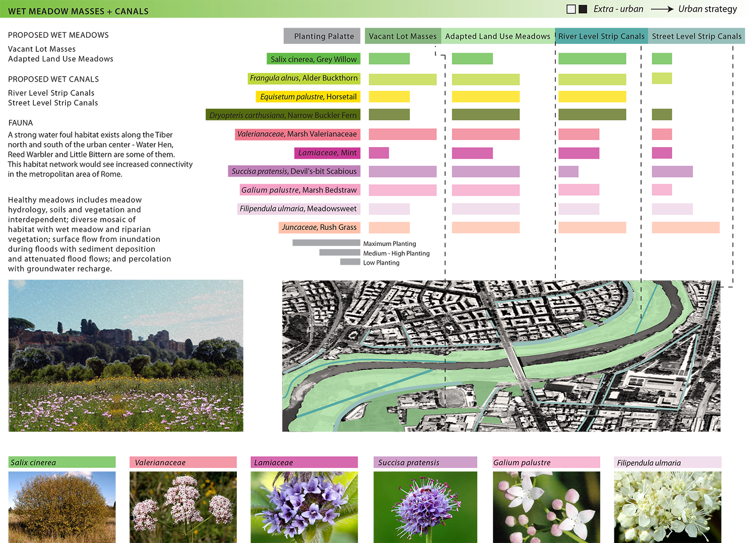This screenshot has height=543, width=756.
Task: Click the arrow before Urban strategy
Action: point(662,9)
